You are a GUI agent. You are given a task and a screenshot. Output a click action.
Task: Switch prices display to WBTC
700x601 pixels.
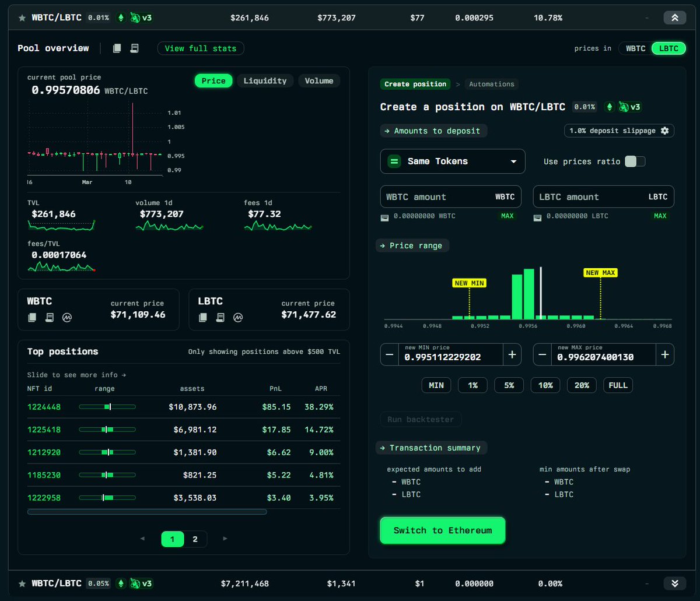(x=635, y=48)
